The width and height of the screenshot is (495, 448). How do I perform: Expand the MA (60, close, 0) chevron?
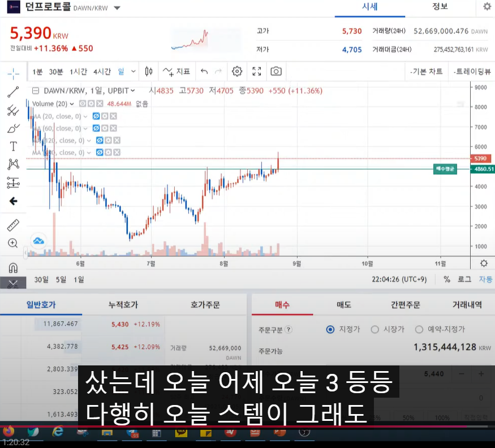pyautogui.click(x=85, y=128)
